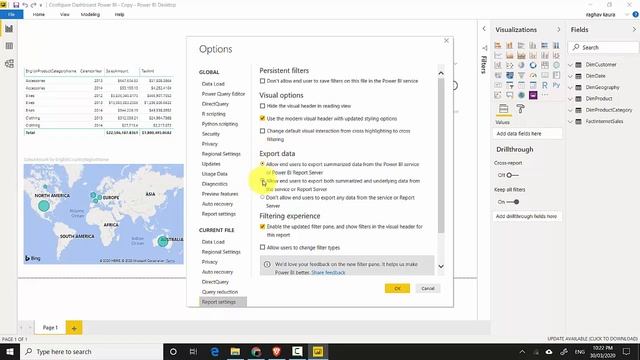Image resolution: width=640 pixels, height=360 pixels.
Task: Select the R script visual
Action: click(x=544, y=85)
